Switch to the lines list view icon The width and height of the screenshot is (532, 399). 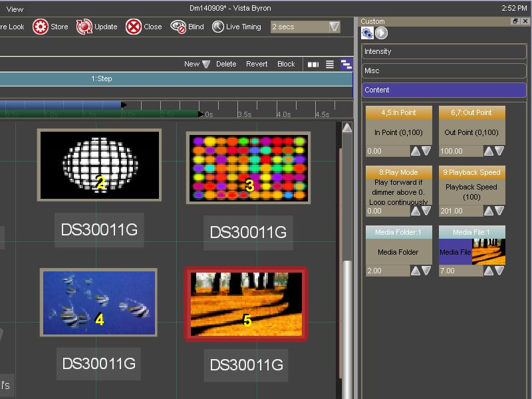coord(330,65)
